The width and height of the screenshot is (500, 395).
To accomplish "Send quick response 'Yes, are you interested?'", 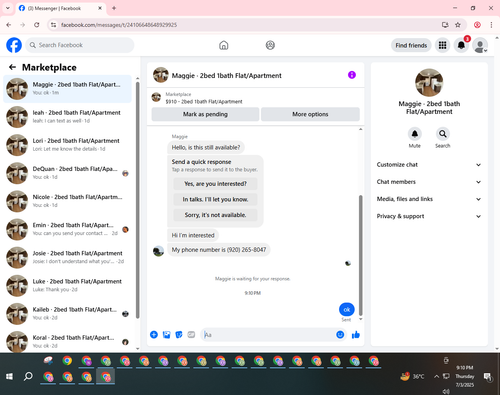I will (x=215, y=184).
